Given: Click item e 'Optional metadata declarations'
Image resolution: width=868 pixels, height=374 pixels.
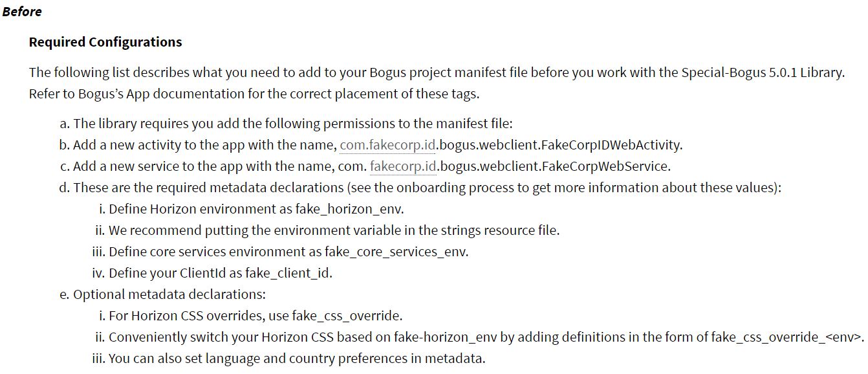Looking at the screenshot, I should point(163,294).
